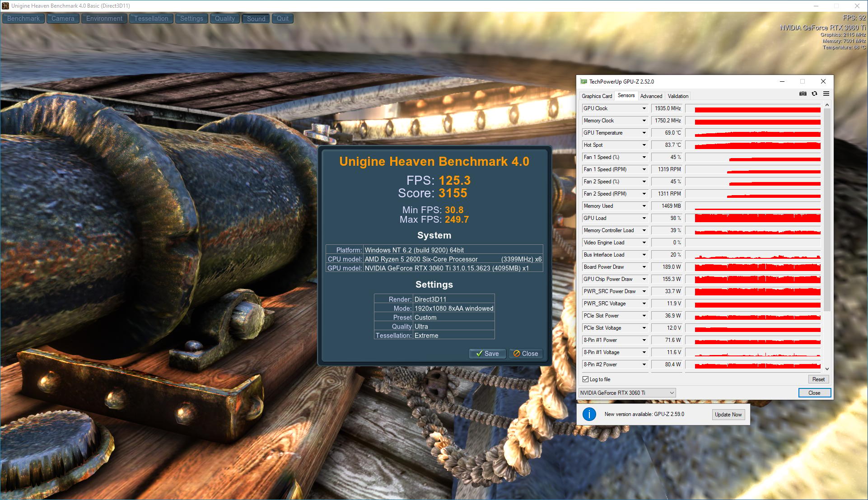Open the Settings menu in Heaven
Screen dimensions: 868x500
pyautogui.click(x=191, y=19)
